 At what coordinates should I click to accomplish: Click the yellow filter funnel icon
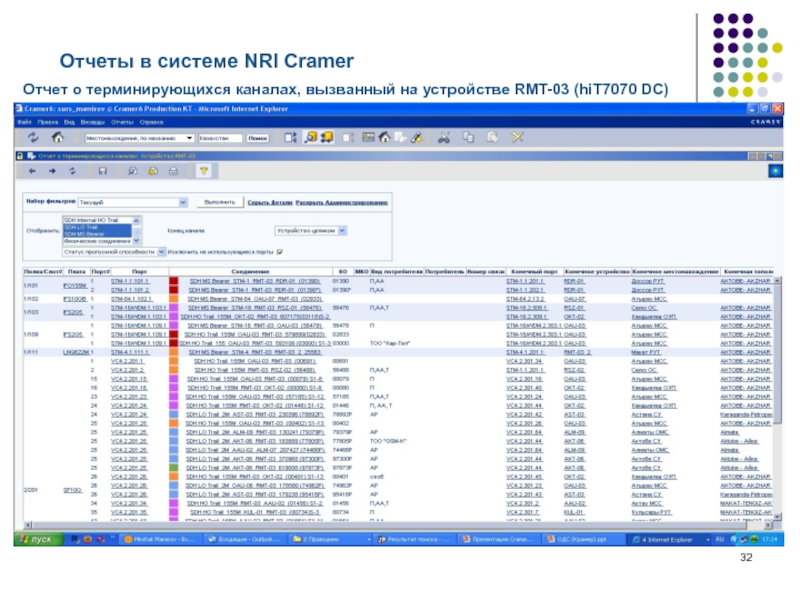(x=205, y=173)
